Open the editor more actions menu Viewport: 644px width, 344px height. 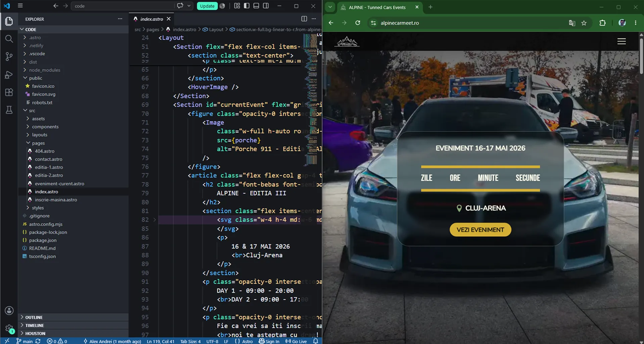coord(314,19)
